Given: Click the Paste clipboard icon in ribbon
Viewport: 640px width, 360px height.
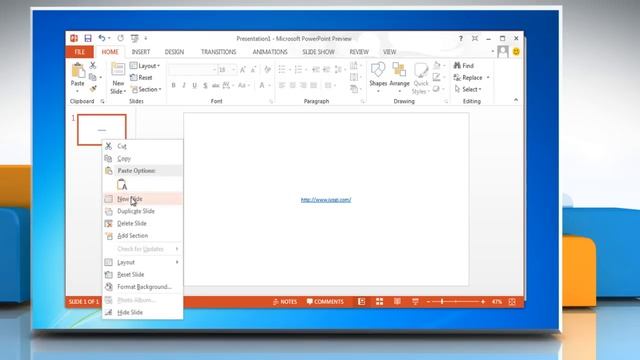Looking at the screenshot, I should (x=78, y=70).
